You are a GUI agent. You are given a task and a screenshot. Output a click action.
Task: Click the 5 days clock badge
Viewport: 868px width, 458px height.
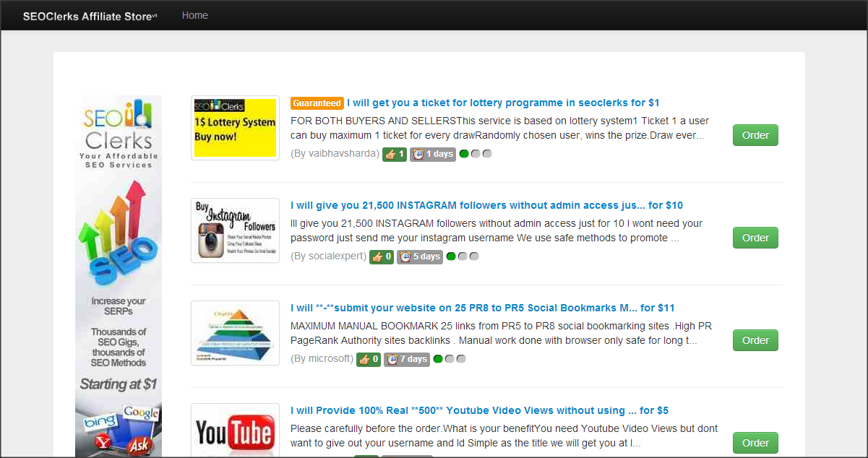[420, 256]
